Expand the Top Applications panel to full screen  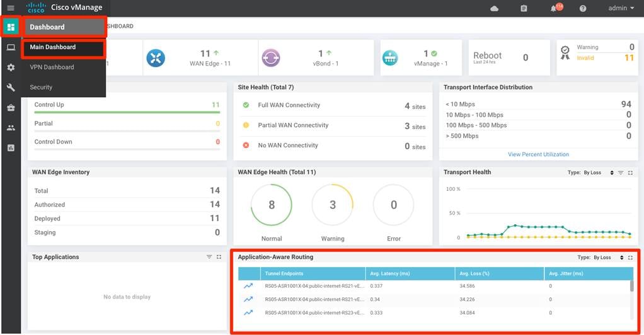point(219,257)
